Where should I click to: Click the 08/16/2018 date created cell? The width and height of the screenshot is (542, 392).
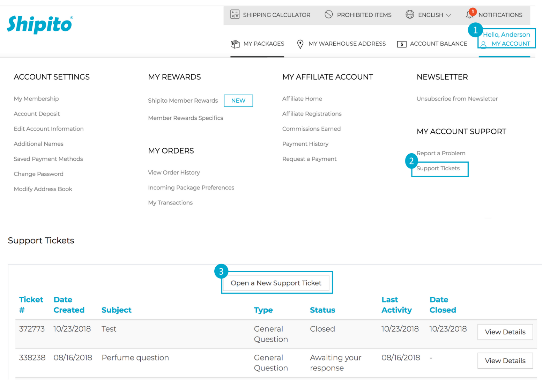73,357
